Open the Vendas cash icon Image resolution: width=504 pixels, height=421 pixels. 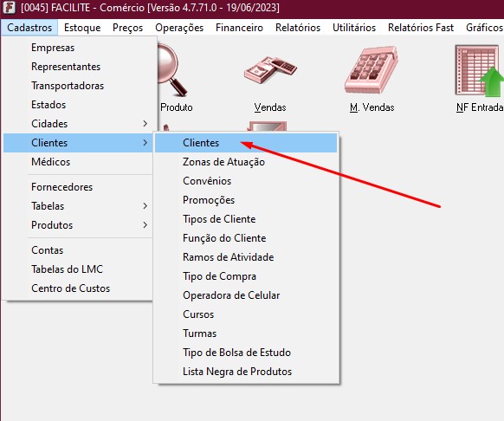pyautogui.click(x=270, y=70)
